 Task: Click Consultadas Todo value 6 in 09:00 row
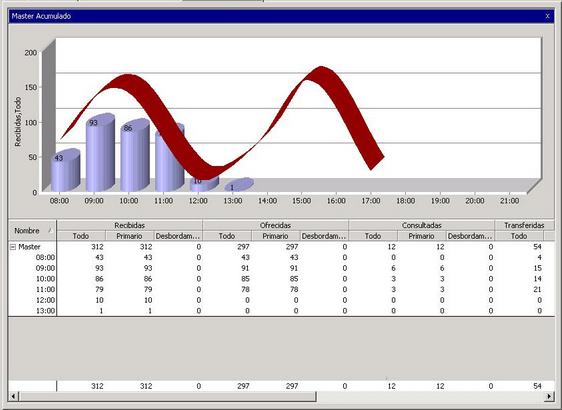[393, 268]
